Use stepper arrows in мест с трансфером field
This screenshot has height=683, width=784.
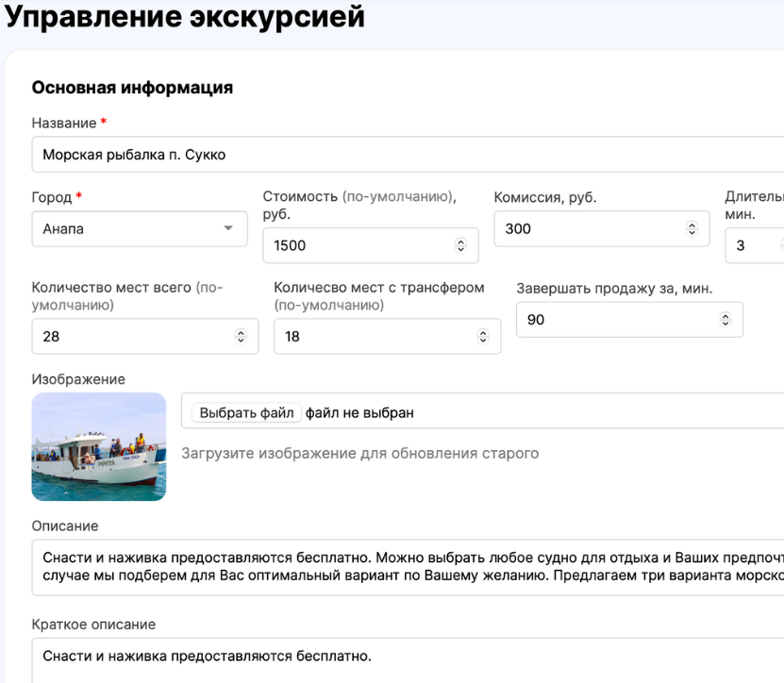[x=483, y=336]
